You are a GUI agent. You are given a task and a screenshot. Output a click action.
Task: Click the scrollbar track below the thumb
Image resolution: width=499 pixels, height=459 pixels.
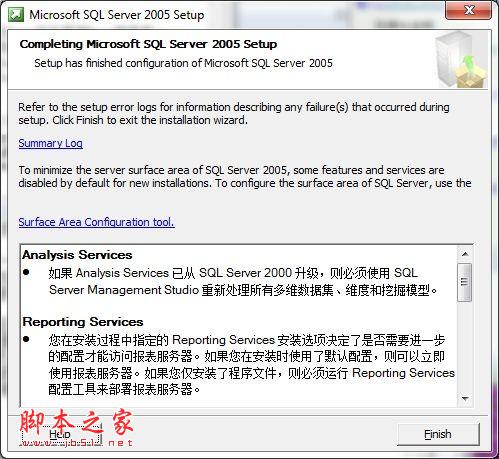465,346
